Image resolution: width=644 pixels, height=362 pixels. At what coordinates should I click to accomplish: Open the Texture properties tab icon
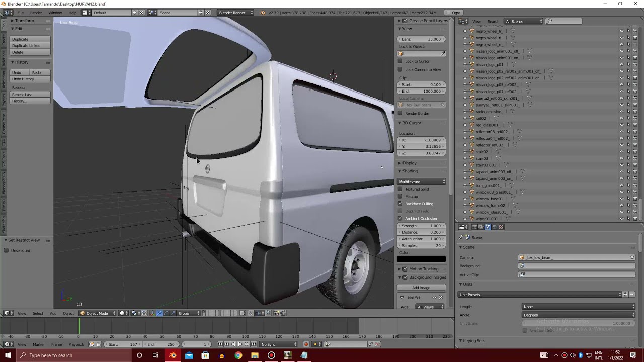pyautogui.click(x=501, y=227)
